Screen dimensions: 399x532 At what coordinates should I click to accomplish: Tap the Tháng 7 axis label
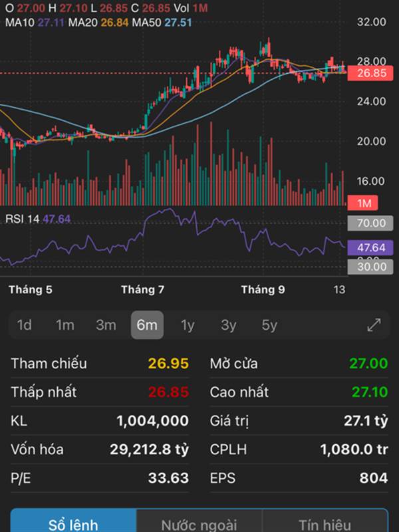(x=142, y=289)
